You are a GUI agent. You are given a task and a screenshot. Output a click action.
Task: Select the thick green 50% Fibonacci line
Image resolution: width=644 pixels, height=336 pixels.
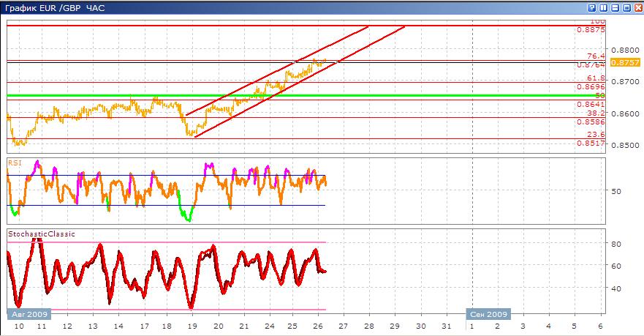click(306, 95)
